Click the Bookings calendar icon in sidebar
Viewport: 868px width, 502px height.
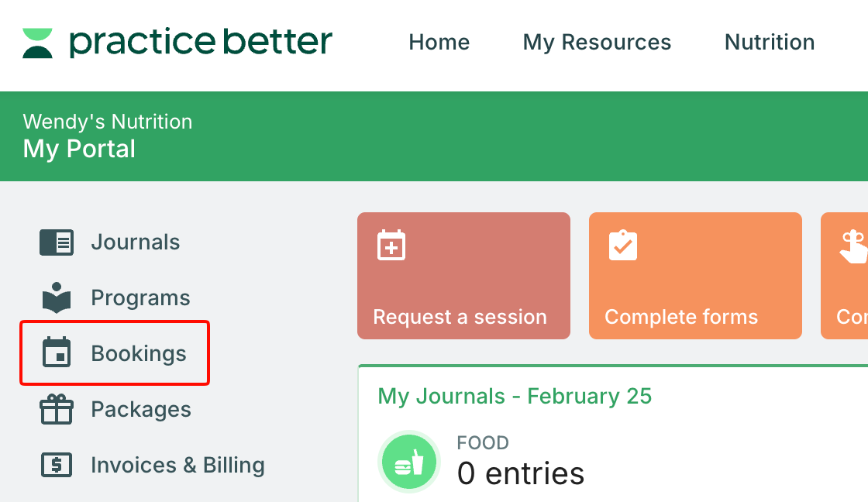(57, 353)
